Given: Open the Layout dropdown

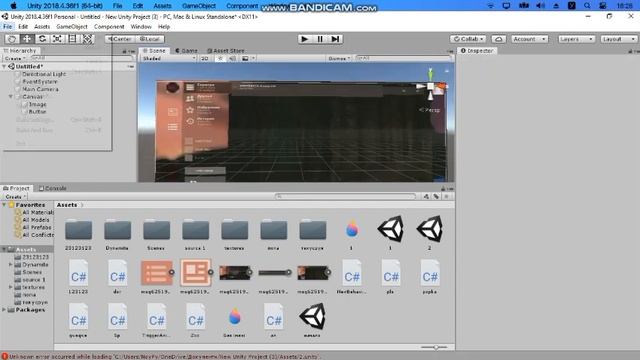Looking at the screenshot, I should pos(619,39).
